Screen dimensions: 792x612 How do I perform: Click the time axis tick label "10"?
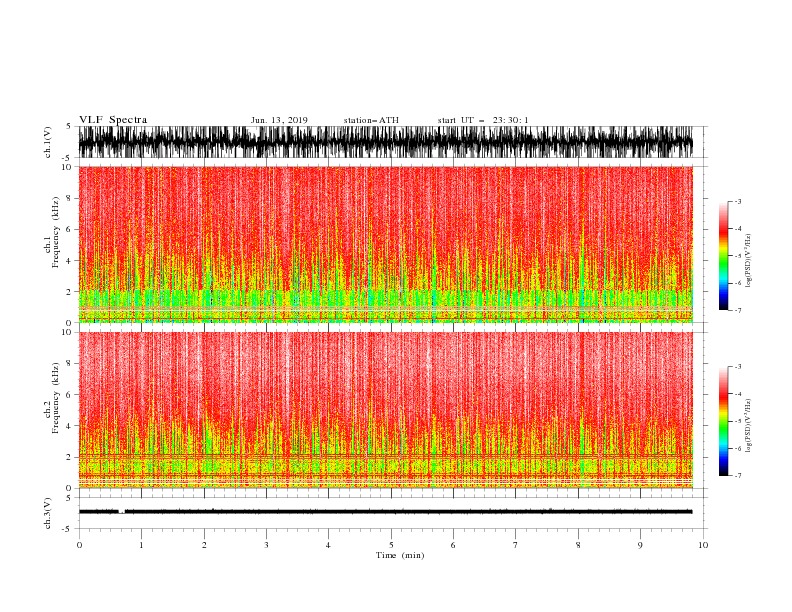coord(703,545)
